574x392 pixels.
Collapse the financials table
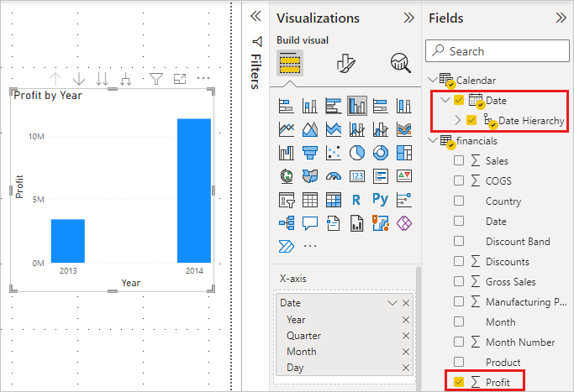433,140
